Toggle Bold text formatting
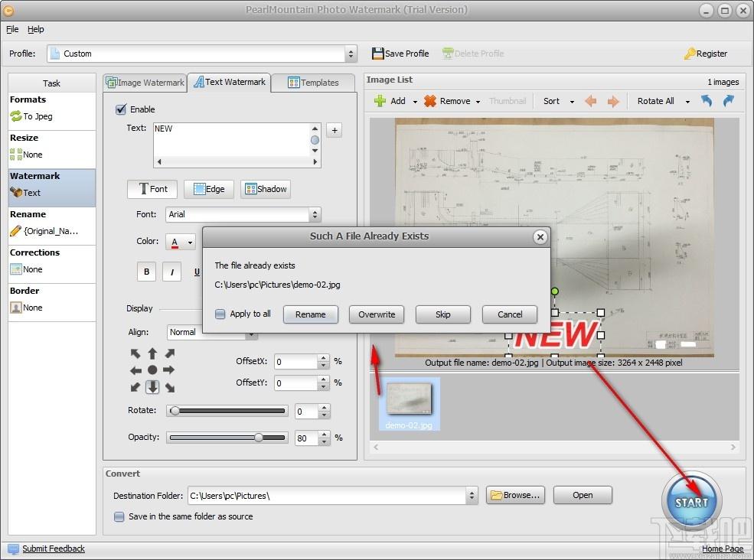The width and height of the screenshot is (754, 560). [x=147, y=272]
